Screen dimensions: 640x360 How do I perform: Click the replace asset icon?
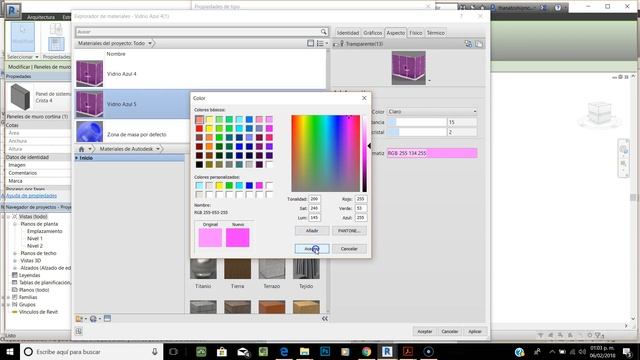click(x=468, y=44)
